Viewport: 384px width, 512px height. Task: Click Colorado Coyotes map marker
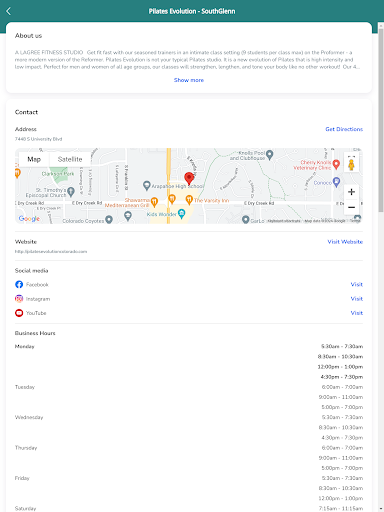pyautogui.click(x=109, y=220)
